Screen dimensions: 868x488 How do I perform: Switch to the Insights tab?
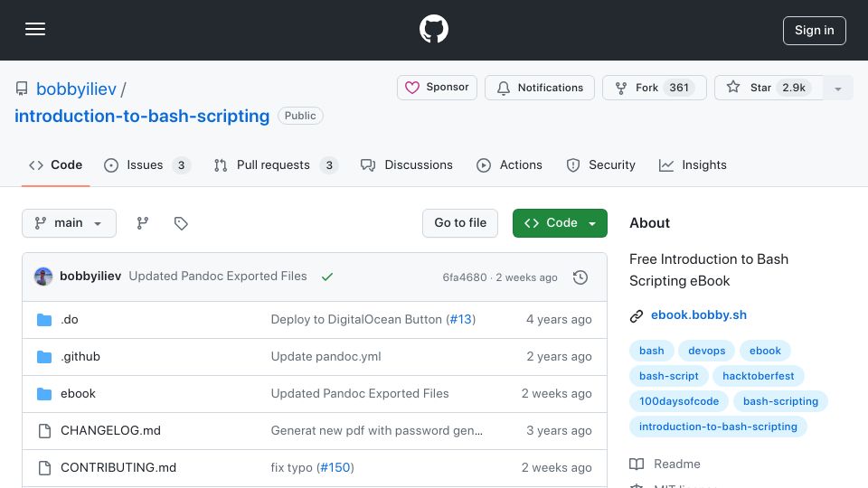pos(693,164)
